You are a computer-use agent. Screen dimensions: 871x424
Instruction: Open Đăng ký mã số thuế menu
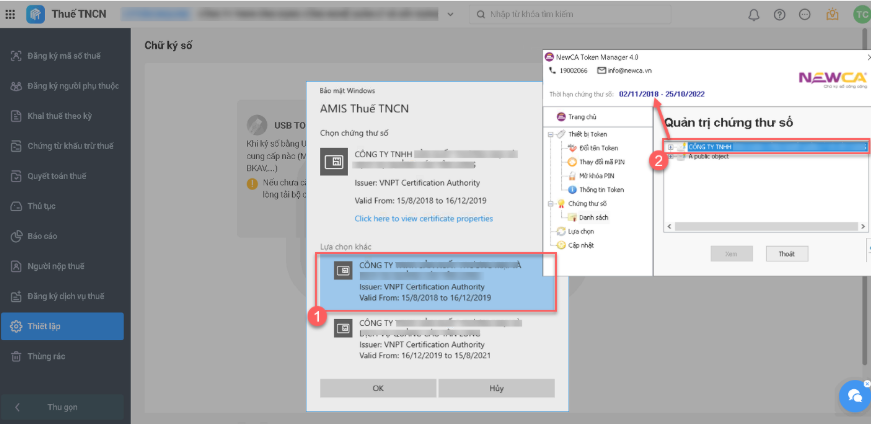tap(62, 56)
